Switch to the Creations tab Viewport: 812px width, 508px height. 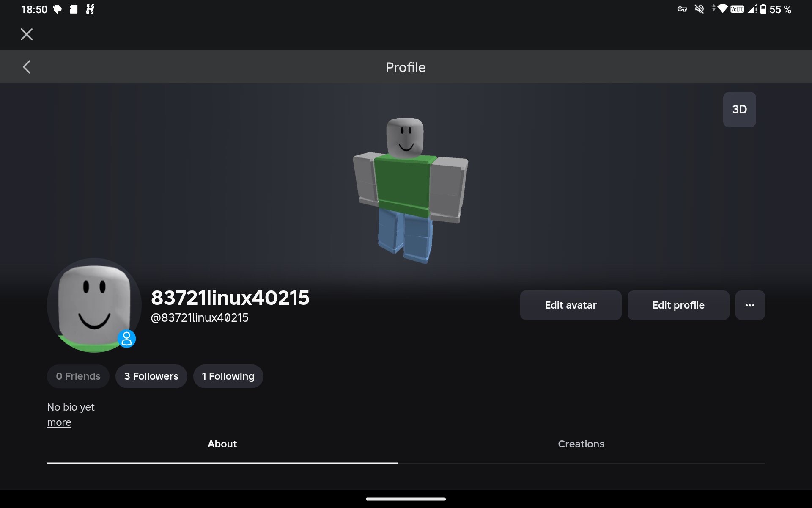(581, 444)
